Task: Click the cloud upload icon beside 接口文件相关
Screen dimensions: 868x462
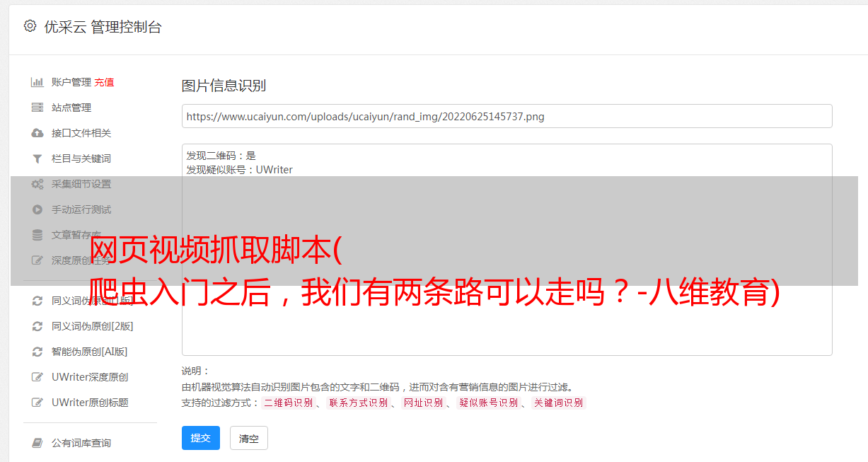Action: pyautogui.click(x=37, y=133)
